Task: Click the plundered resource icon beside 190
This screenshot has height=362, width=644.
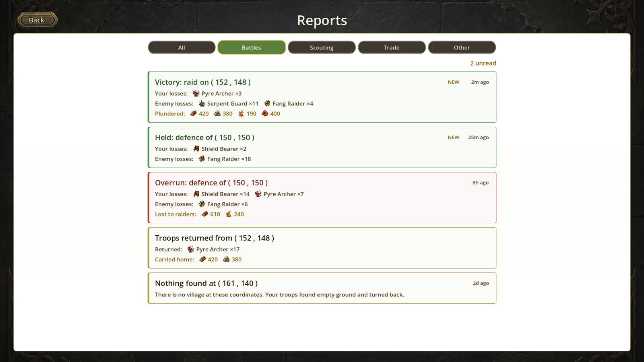Action: pos(241,113)
